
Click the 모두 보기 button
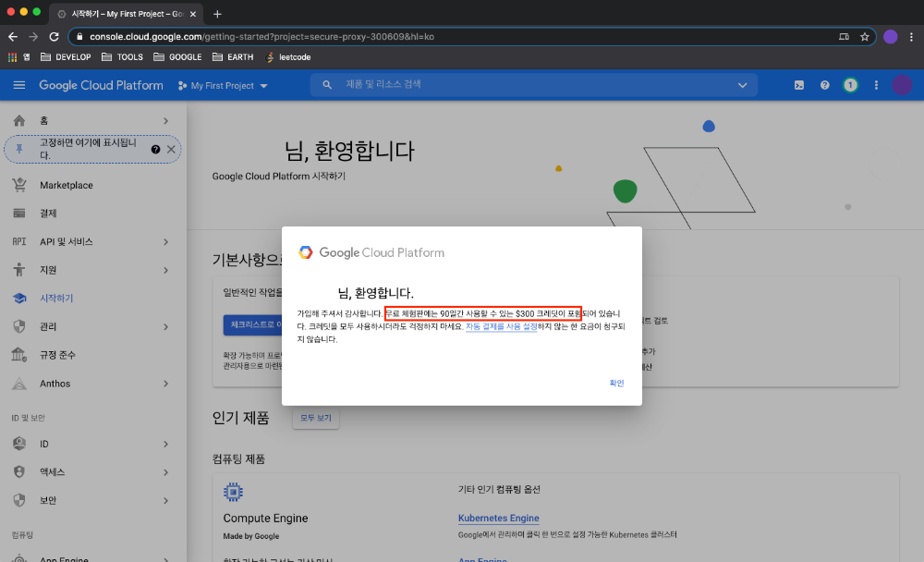click(316, 418)
